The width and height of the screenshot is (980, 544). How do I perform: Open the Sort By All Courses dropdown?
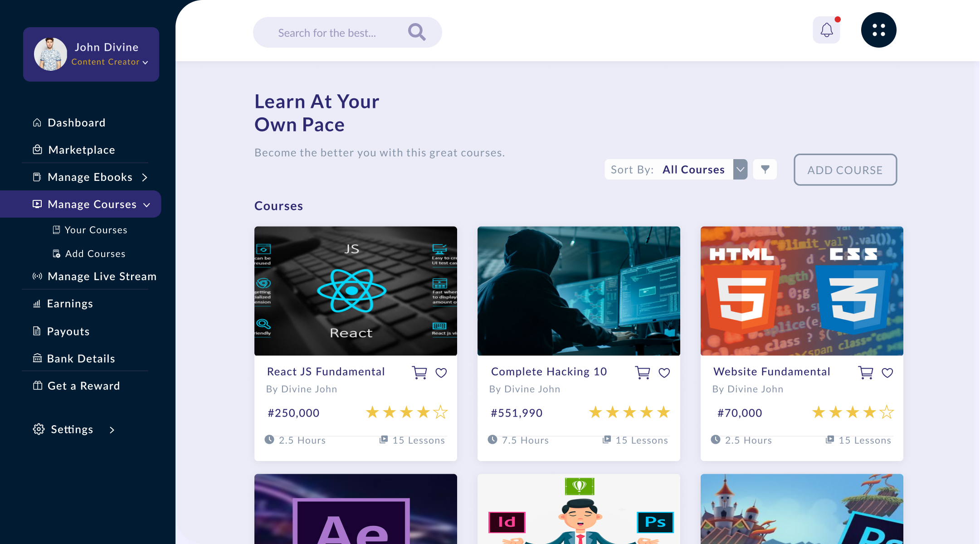point(740,170)
